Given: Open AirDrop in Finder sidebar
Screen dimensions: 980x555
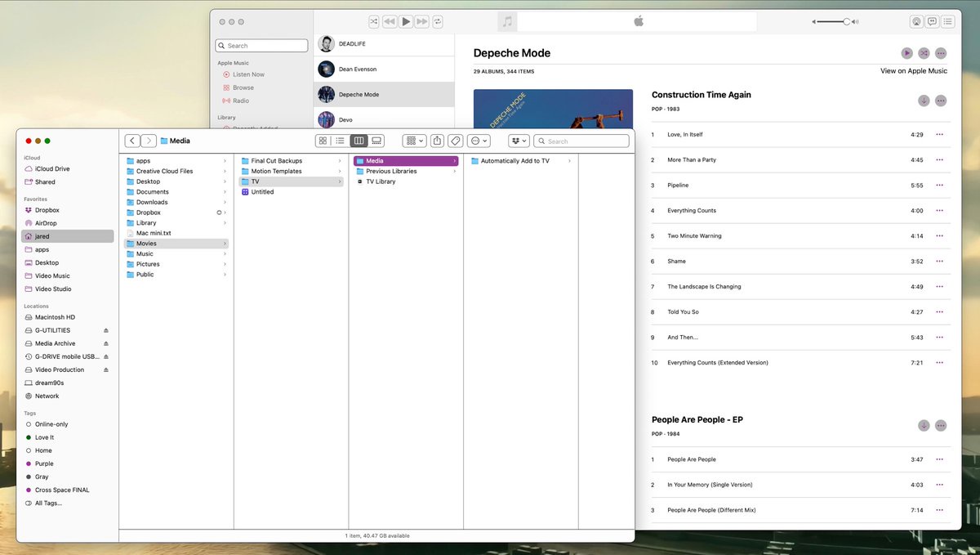Looking at the screenshot, I should point(67,223).
